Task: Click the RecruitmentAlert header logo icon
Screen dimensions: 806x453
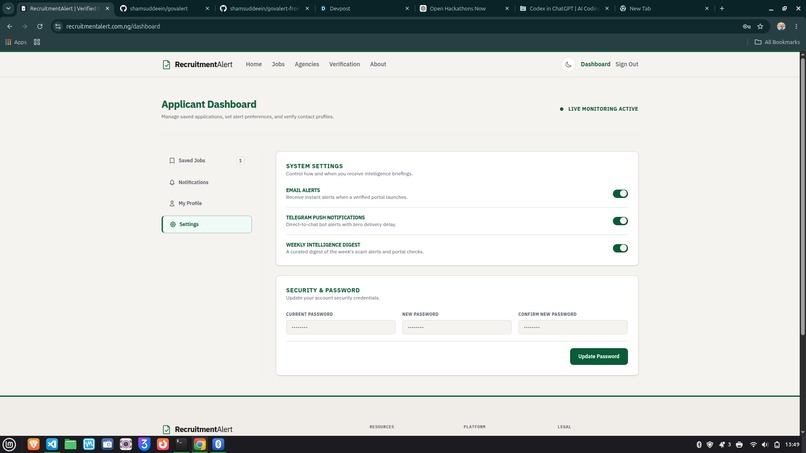Action: (x=166, y=64)
